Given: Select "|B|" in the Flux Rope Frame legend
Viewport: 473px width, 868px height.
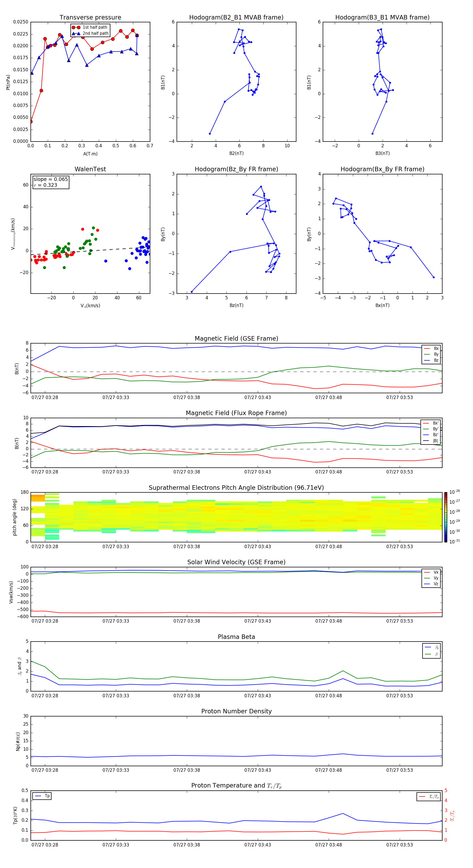Looking at the screenshot, I should (431, 441).
